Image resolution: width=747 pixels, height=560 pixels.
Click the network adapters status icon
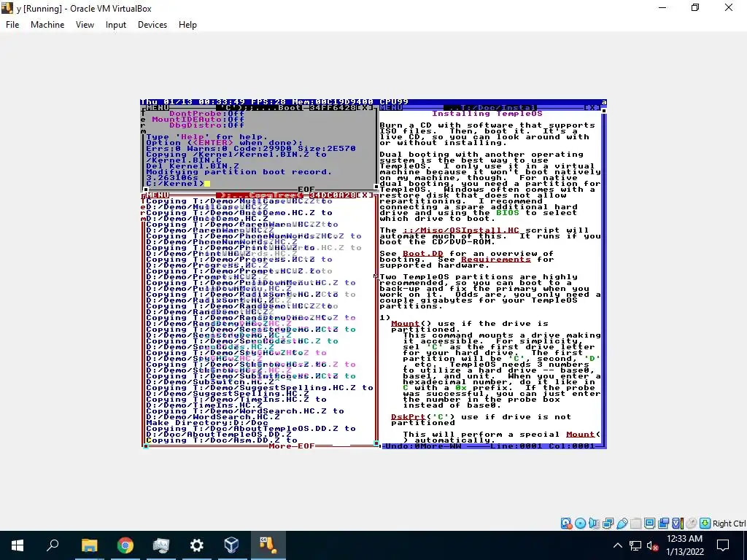pyautogui.click(x=608, y=524)
